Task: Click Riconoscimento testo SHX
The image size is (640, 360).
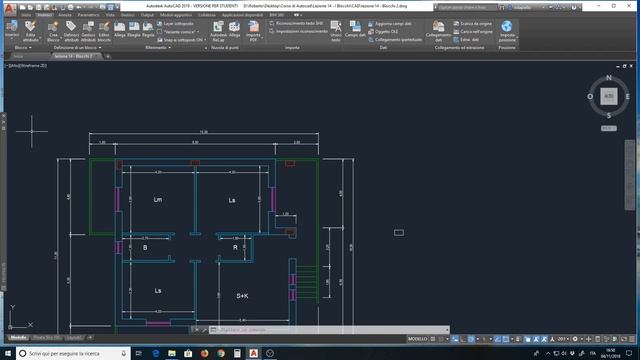Action: point(296,23)
